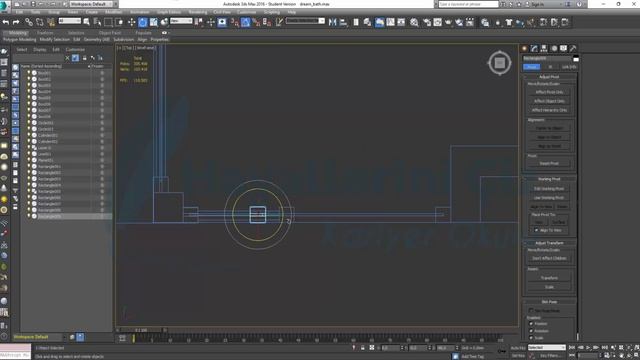Open the Select by Name dialog
Screen dimensions: 640x360
point(97,22)
